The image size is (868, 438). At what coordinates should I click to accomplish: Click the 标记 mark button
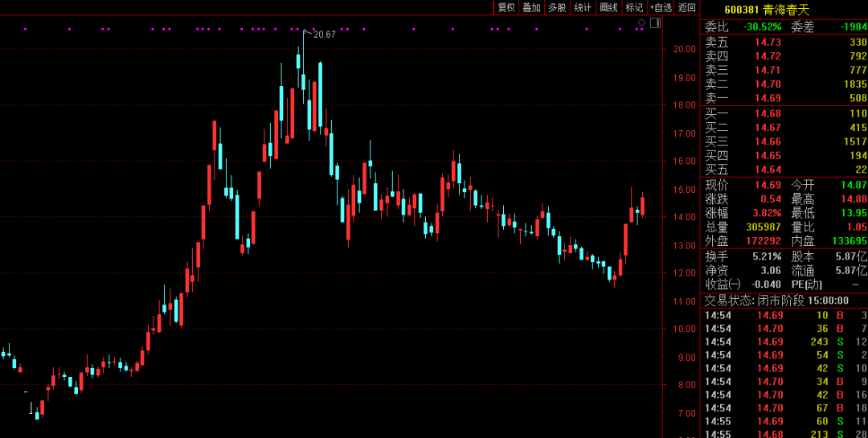pos(634,8)
